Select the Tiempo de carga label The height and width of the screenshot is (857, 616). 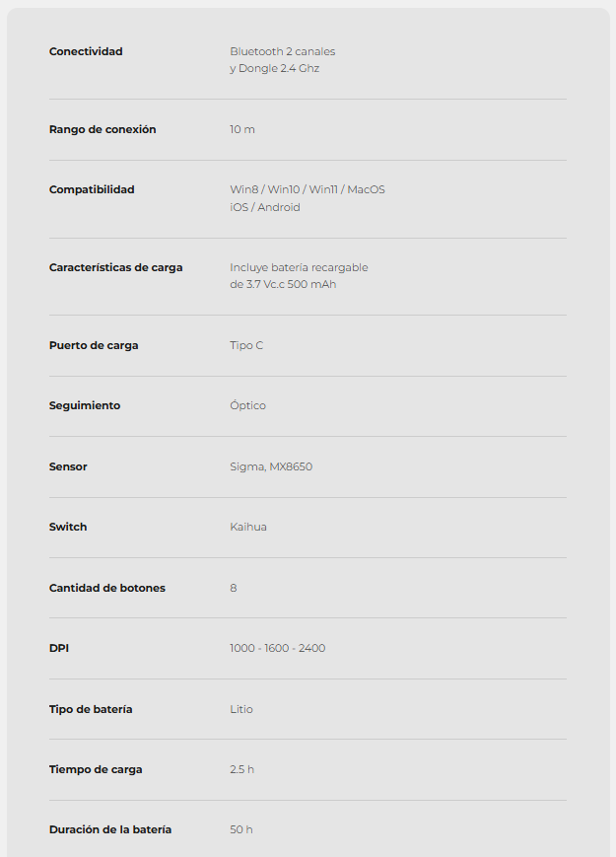(96, 769)
